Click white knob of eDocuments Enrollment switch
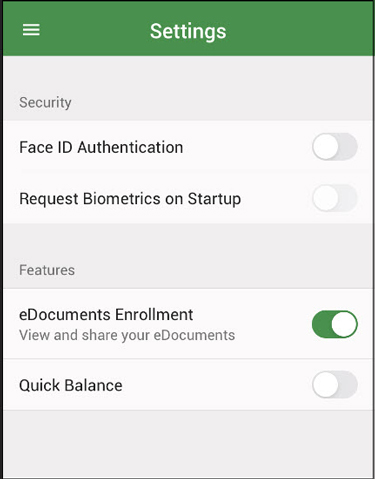 click(x=344, y=324)
